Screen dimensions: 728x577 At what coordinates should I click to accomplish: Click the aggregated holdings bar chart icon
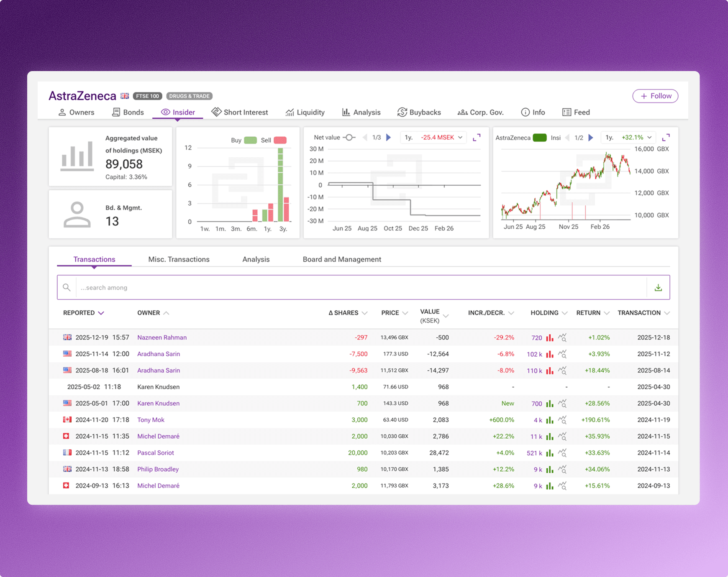point(77,156)
